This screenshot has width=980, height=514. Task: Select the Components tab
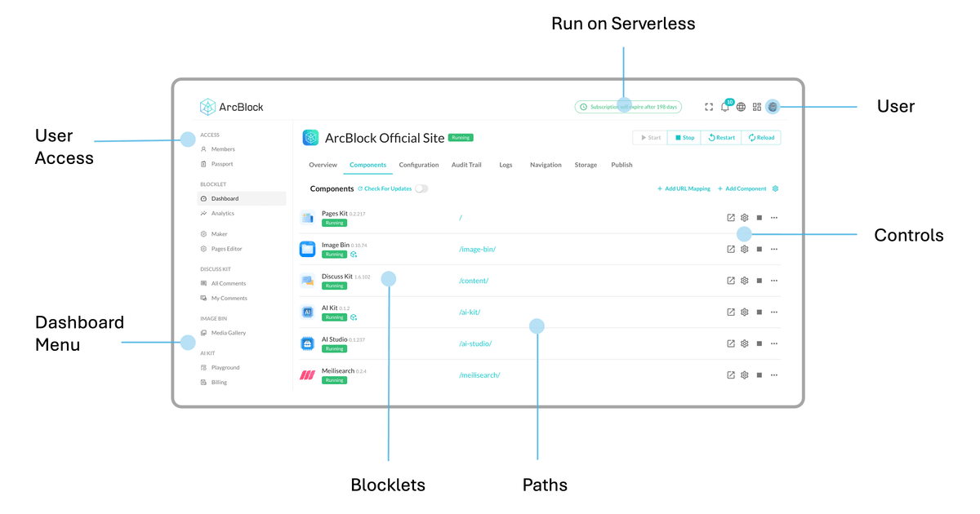(x=367, y=165)
